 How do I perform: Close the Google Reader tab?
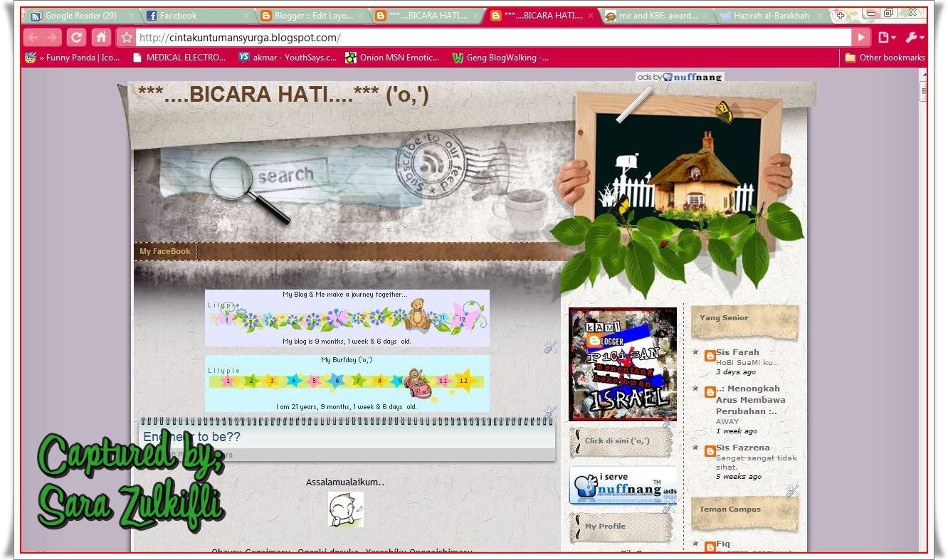click(x=132, y=16)
